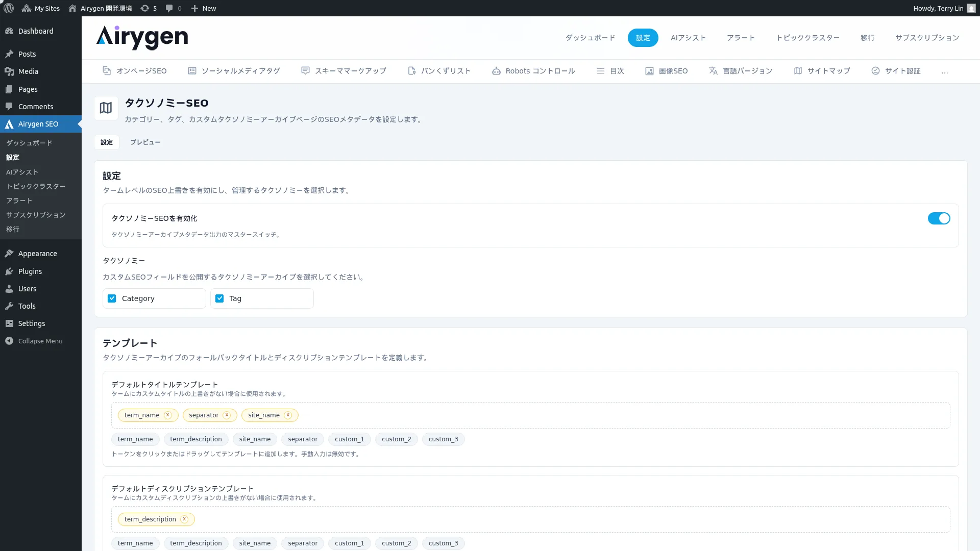Remove term_description token from description template
The width and height of the screenshot is (980, 551).
[184, 519]
